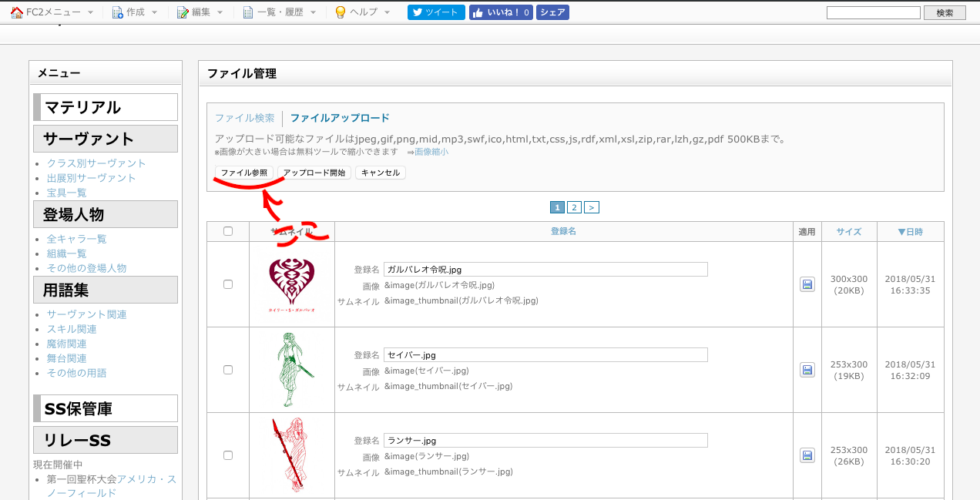Click the save icon for ランサー.jpg
980x500 pixels.
click(807, 455)
